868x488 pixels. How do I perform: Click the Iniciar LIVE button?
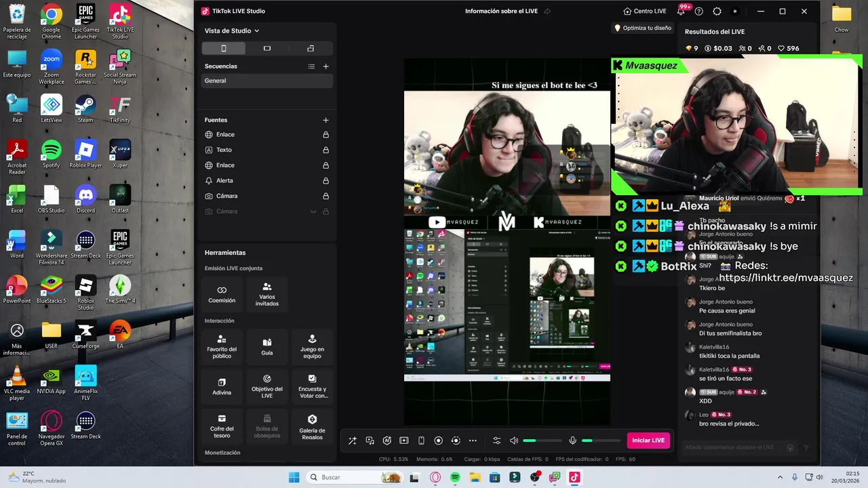point(648,441)
